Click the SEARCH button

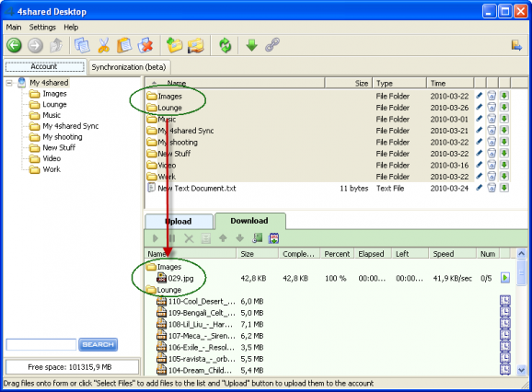click(x=98, y=344)
